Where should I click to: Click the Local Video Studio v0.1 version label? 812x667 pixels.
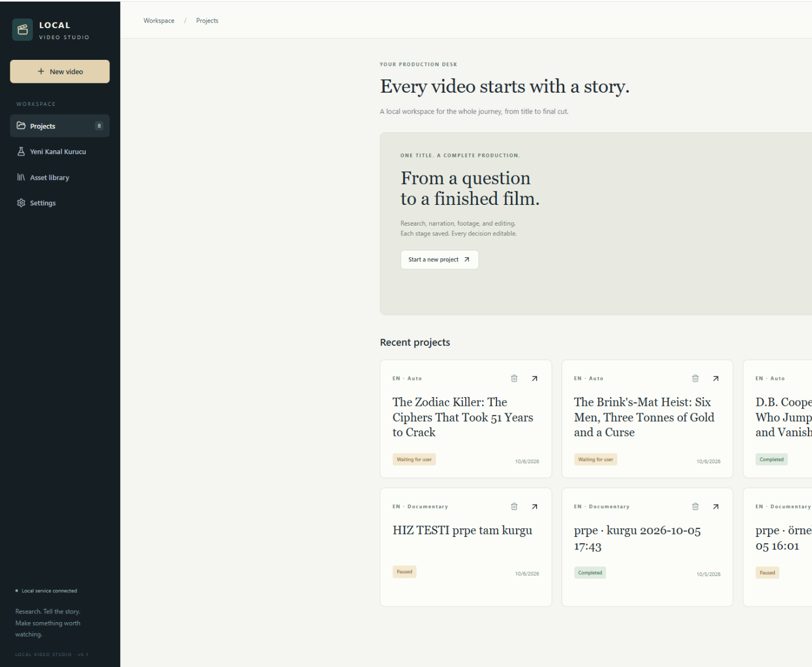52,654
